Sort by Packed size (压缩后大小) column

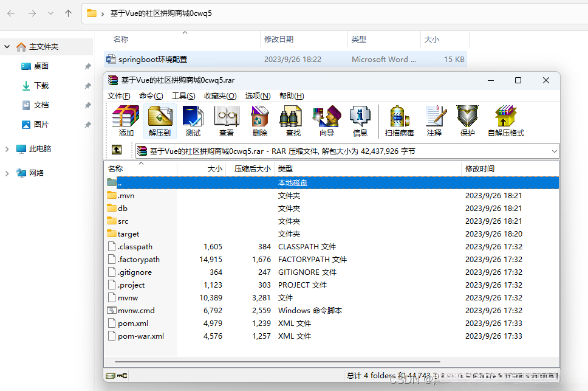pos(250,169)
